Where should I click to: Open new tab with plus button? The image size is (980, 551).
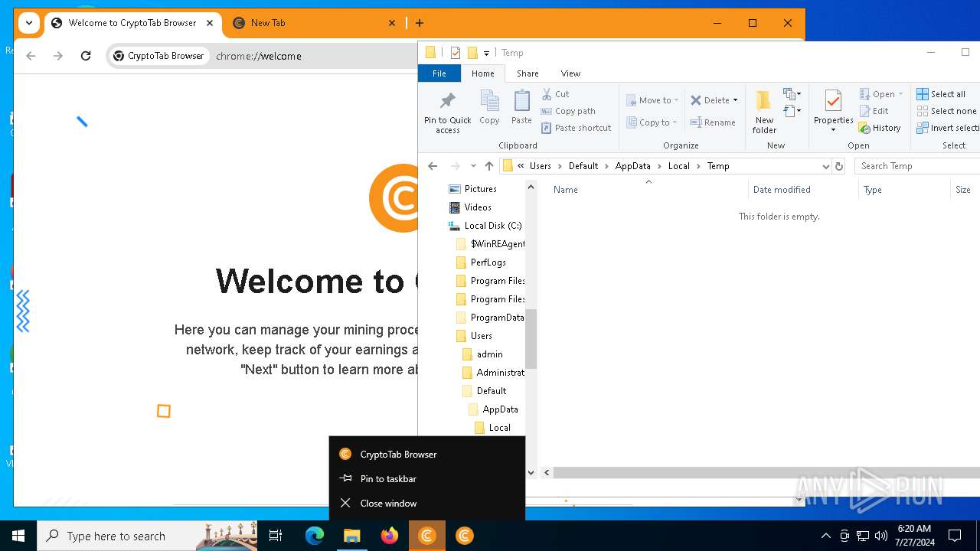click(x=420, y=23)
